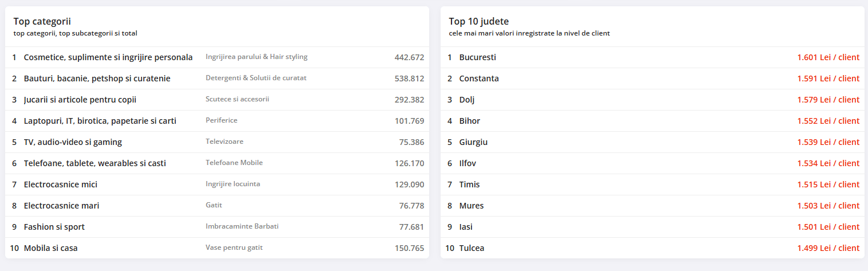This screenshot has width=868, height=271.
Task: Select the Giurgiu county row
Action: [x=653, y=142]
